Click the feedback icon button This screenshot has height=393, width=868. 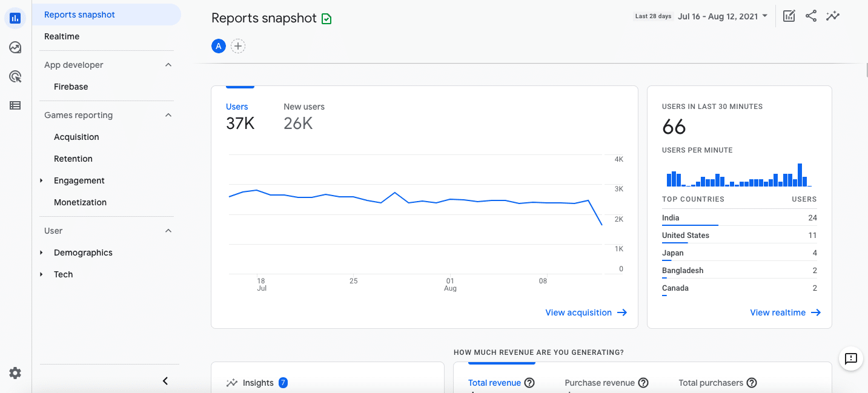(850, 358)
